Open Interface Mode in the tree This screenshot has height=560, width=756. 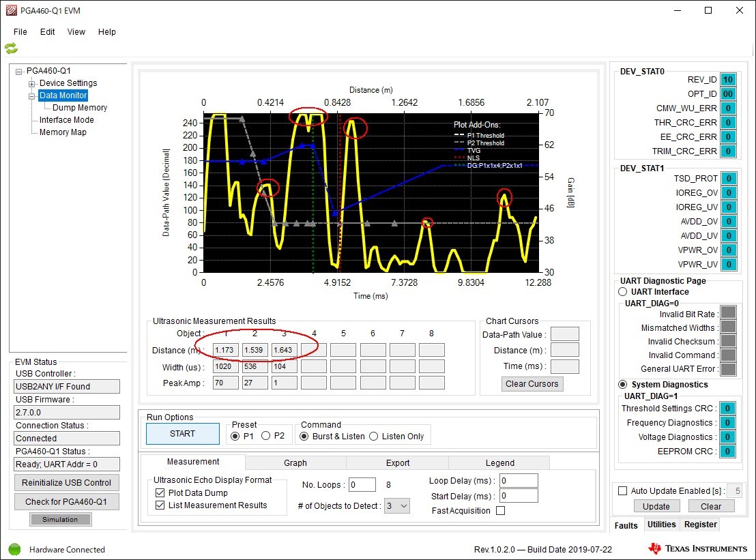pyautogui.click(x=67, y=119)
